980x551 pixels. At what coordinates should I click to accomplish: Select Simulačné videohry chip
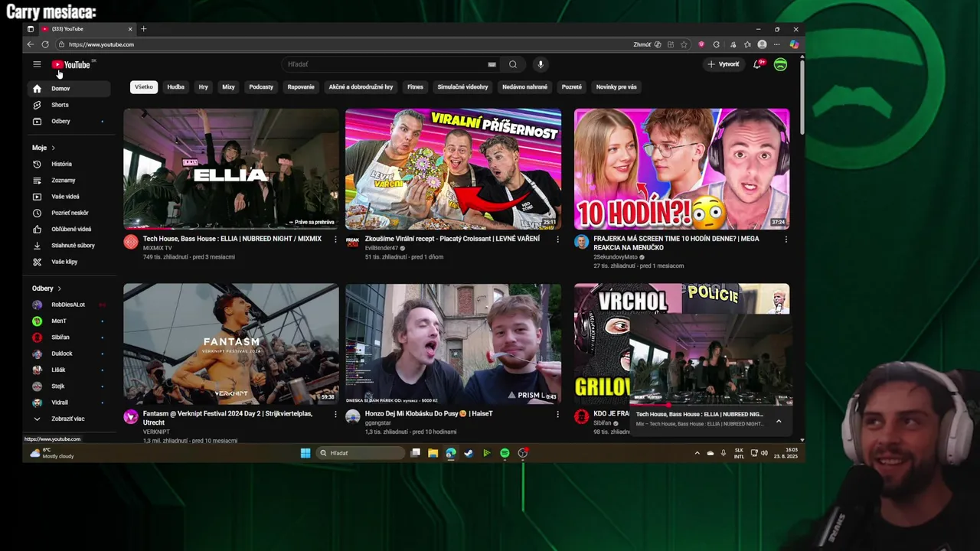[x=462, y=86]
